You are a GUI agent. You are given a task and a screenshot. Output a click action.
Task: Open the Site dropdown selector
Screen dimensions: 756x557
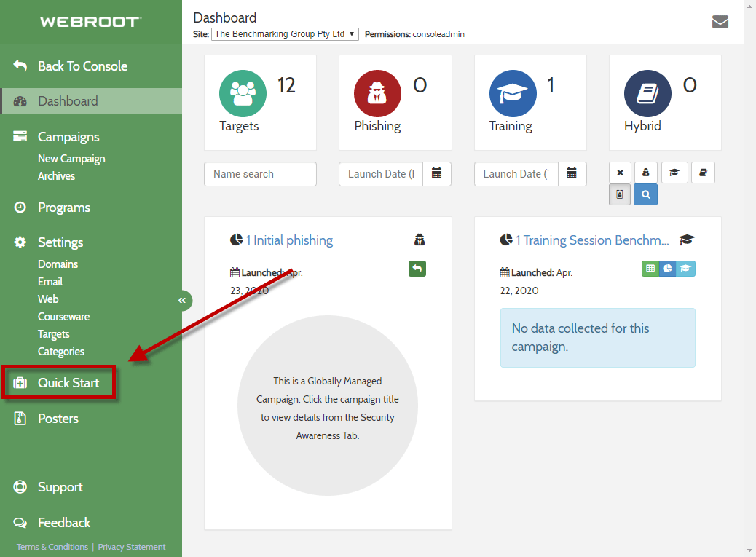(x=285, y=34)
